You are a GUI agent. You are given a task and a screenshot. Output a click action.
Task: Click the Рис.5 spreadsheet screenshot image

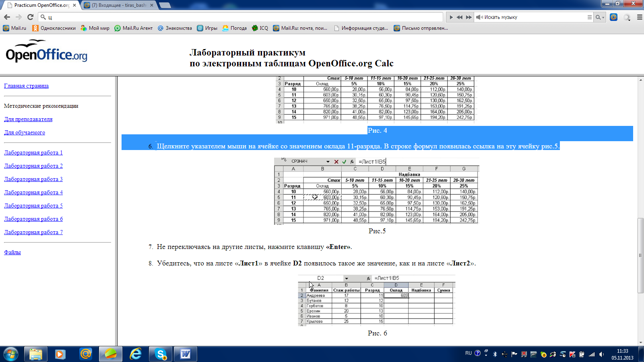377,191
